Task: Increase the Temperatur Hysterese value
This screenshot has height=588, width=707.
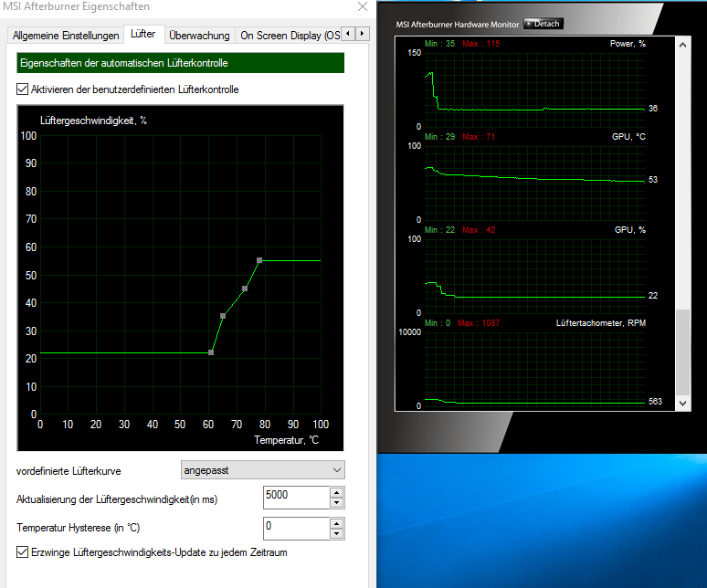Action: click(x=337, y=523)
